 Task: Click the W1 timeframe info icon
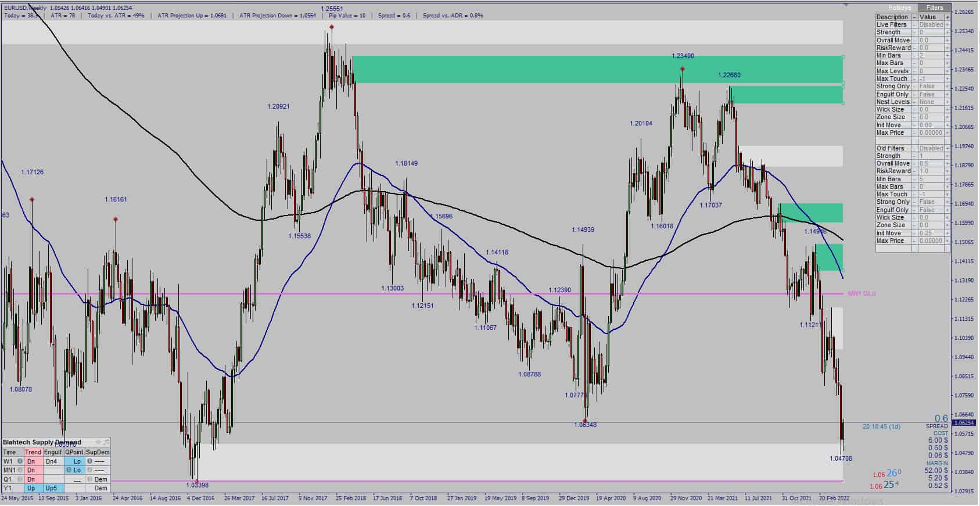(20, 461)
